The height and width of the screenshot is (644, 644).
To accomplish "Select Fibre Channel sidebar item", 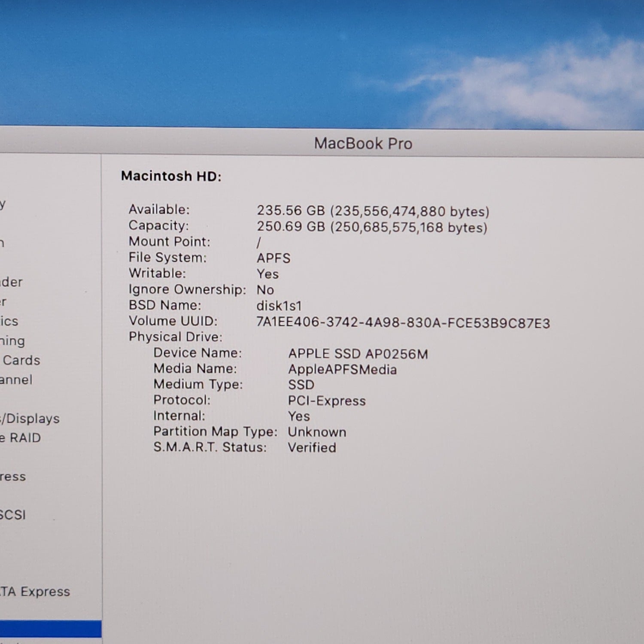I will (x=16, y=380).
